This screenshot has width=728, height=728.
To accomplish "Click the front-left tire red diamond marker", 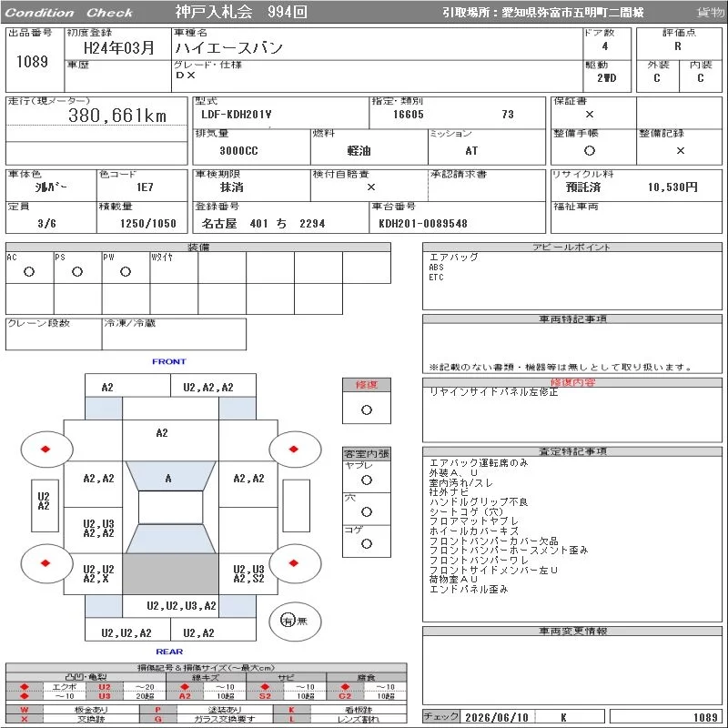I will tap(45, 449).
